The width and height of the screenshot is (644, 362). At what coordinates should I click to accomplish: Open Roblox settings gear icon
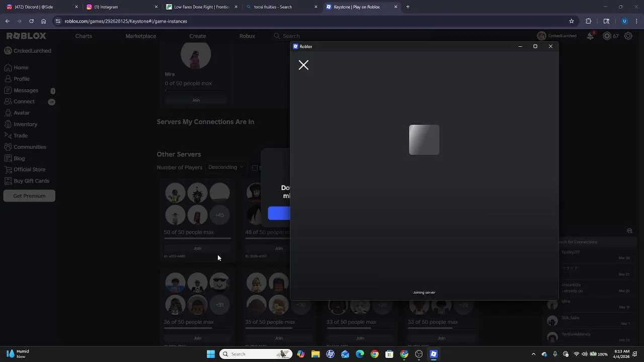pyautogui.click(x=628, y=36)
